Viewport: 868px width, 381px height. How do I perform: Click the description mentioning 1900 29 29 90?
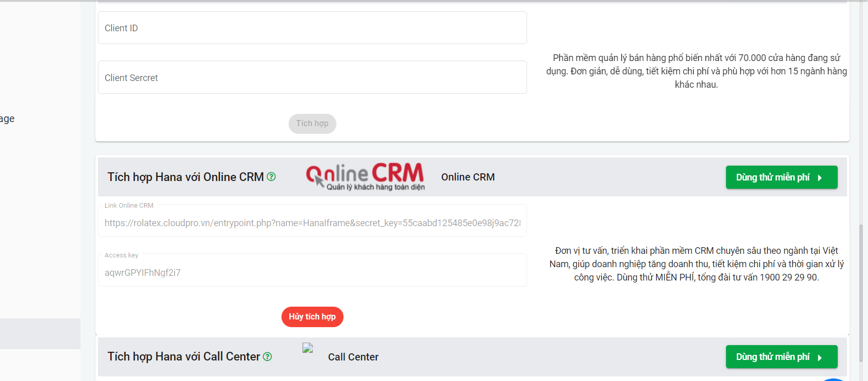click(x=696, y=264)
